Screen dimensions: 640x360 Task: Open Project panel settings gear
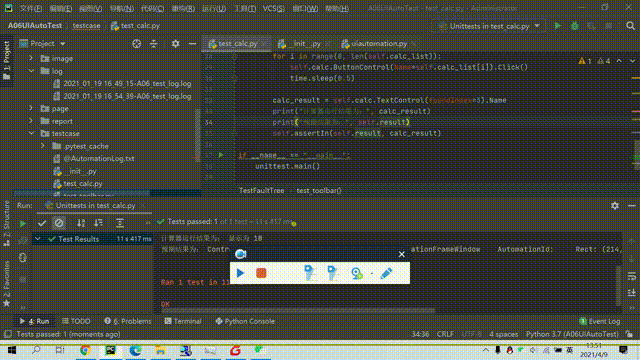coord(176,44)
